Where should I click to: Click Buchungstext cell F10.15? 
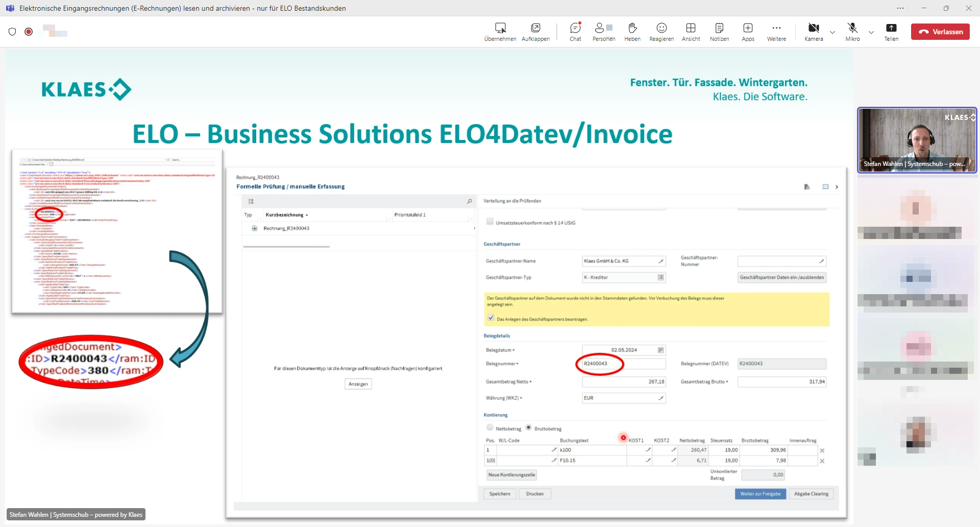pyautogui.click(x=592, y=460)
